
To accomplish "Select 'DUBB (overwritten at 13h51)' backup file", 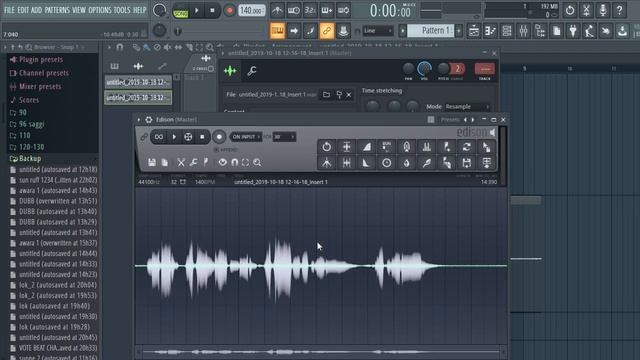I will click(x=53, y=201).
